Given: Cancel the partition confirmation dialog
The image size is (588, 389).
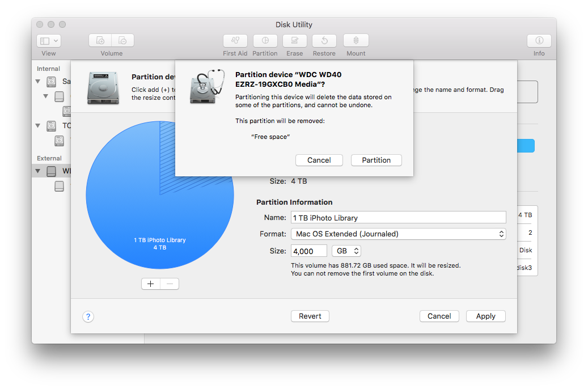Looking at the screenshot, I should (319, 160).
